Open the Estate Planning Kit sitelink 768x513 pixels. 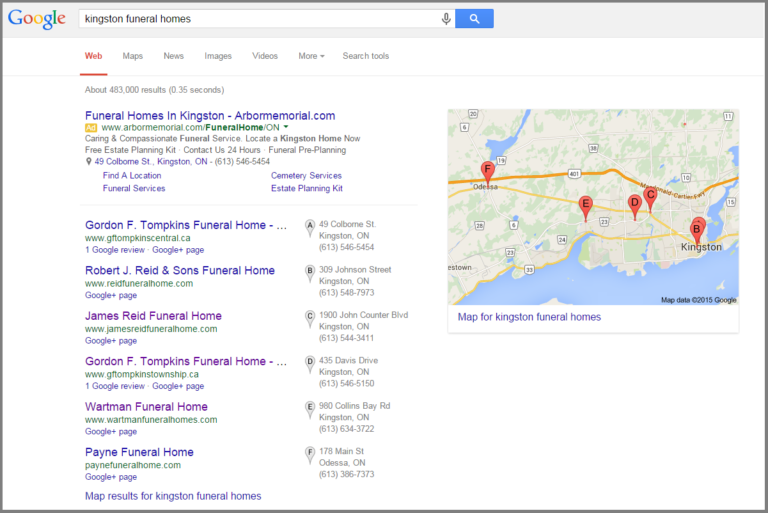[307, 188]
